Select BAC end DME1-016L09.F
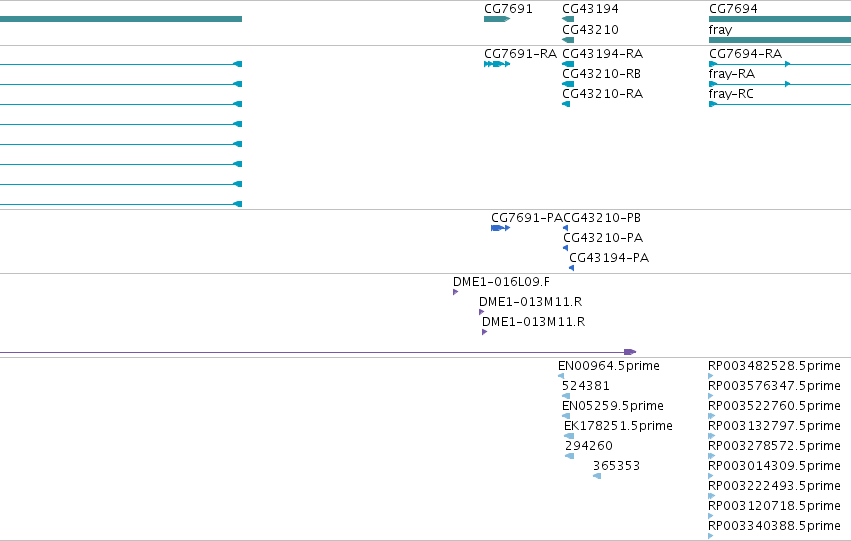The image size is (851, 541). pyautogui.click(x=501, y=282)
